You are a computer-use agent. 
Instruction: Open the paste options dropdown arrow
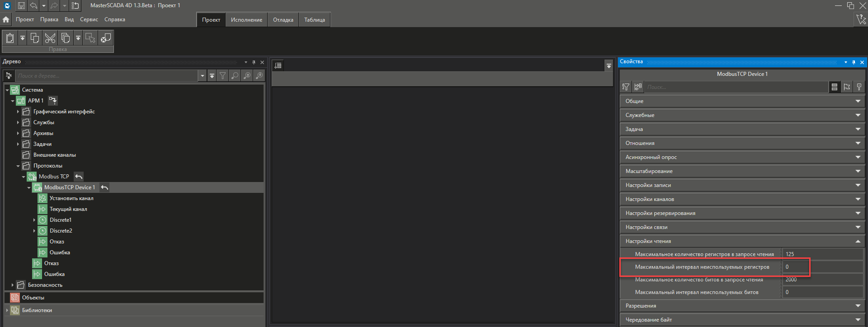coord(22,38)
